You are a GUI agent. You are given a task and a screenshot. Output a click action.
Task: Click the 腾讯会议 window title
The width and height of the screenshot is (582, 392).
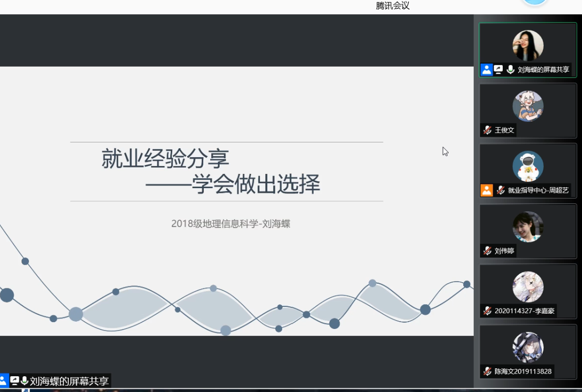tap(392, 6)
